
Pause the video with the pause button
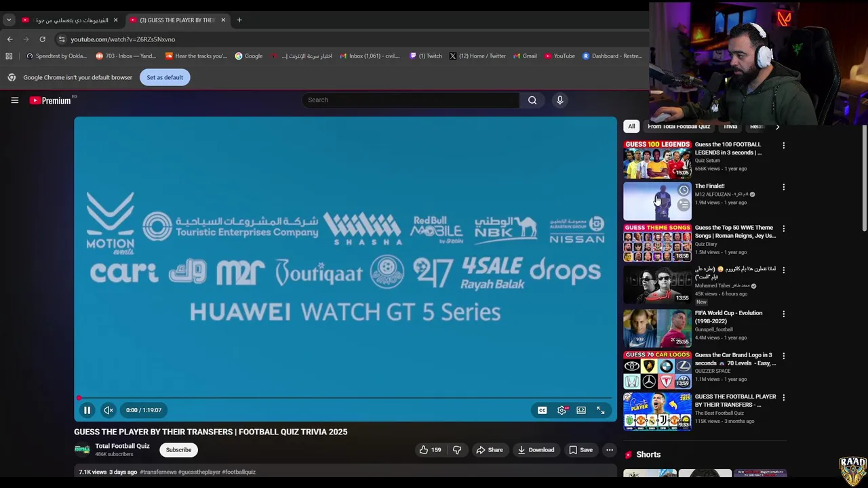87,410
